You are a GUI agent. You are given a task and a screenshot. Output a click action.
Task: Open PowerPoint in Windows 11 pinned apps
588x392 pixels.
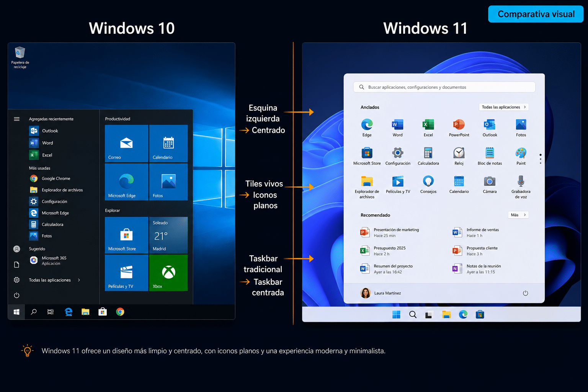(459, 127)
